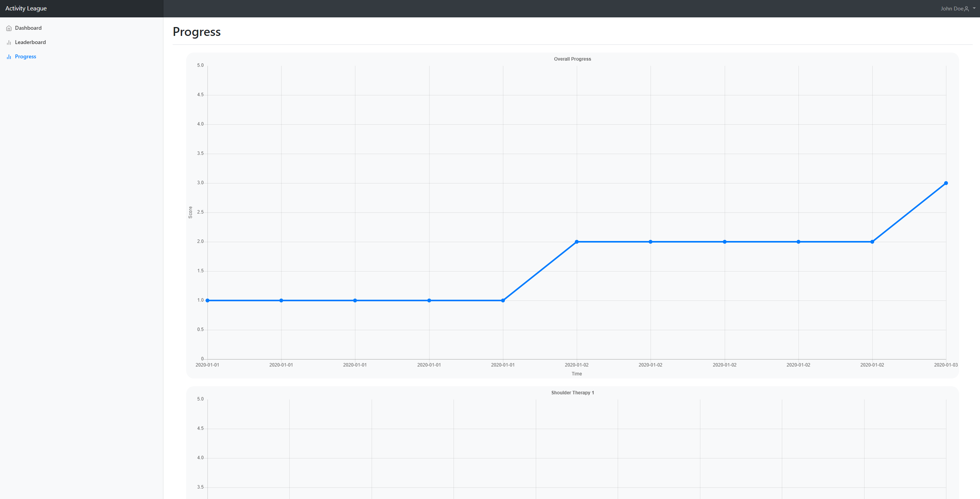Click the Leaderboard bar chart icon
This screenshot has width=980, height=499.
click(9, 42)
